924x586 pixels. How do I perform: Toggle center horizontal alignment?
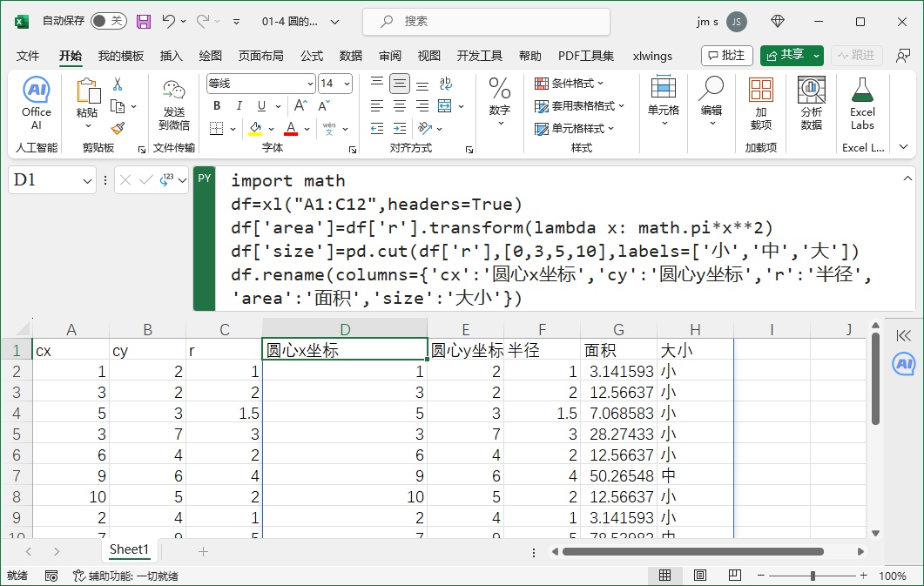400,106
